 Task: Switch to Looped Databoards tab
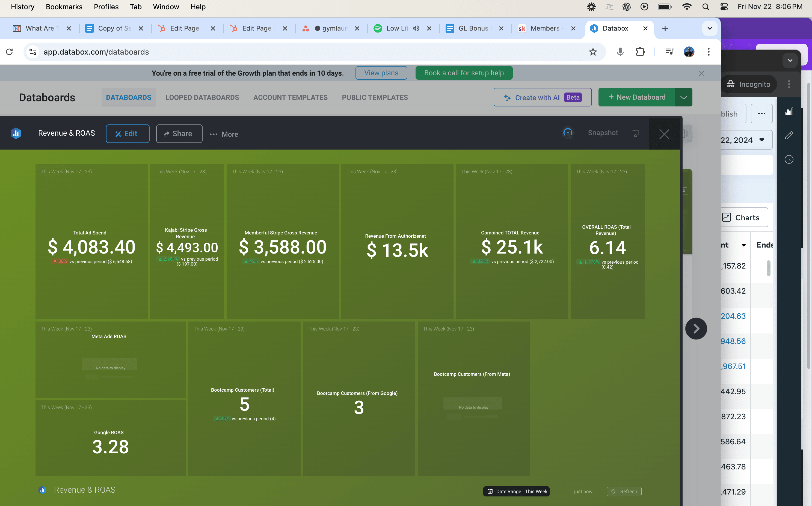coord(202,97)
